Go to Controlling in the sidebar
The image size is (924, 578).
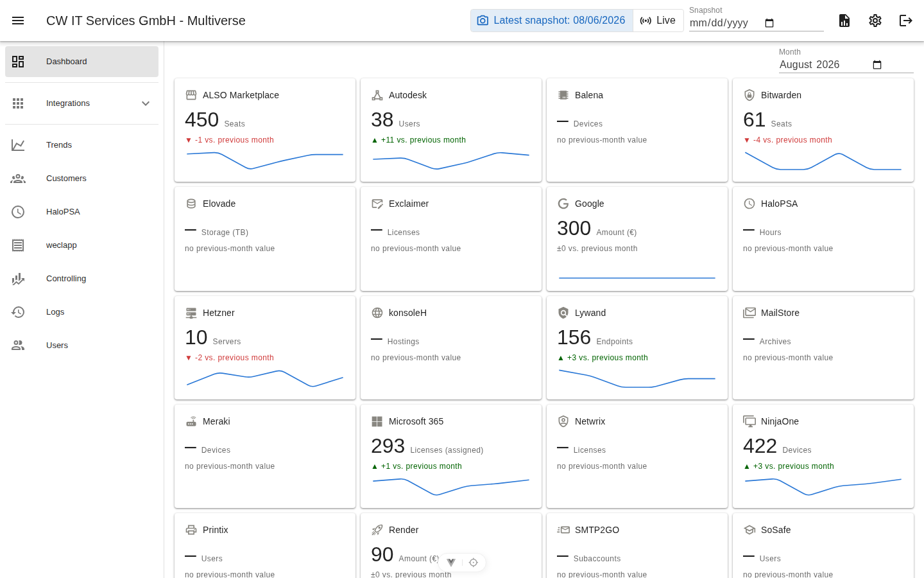(x=81, y=279)
